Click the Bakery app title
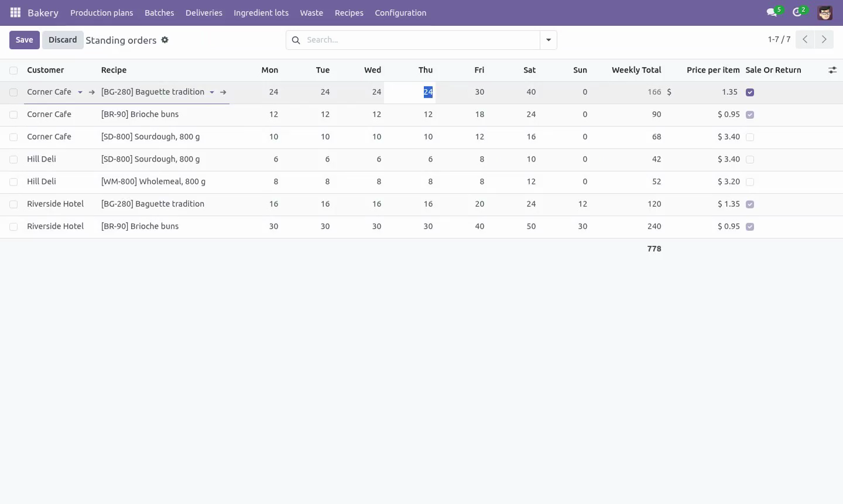This screenshot has width=843, height=504. point(43,13)
